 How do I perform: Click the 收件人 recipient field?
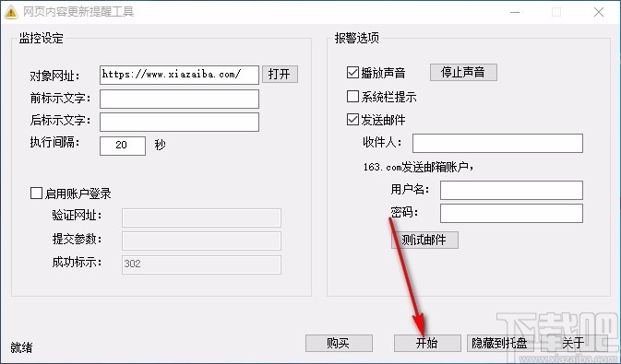pyautogui.click(x=497, y=143)
